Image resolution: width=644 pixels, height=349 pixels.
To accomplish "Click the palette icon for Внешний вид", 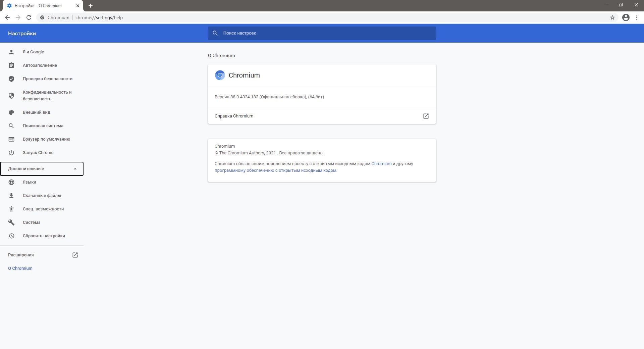I will [11, 112].
